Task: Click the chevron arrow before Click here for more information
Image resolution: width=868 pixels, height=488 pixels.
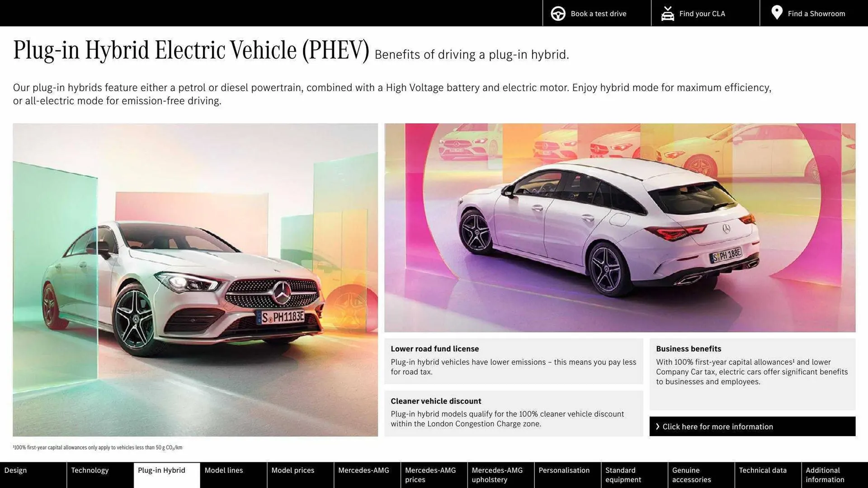Action: (x=658, y=426)
